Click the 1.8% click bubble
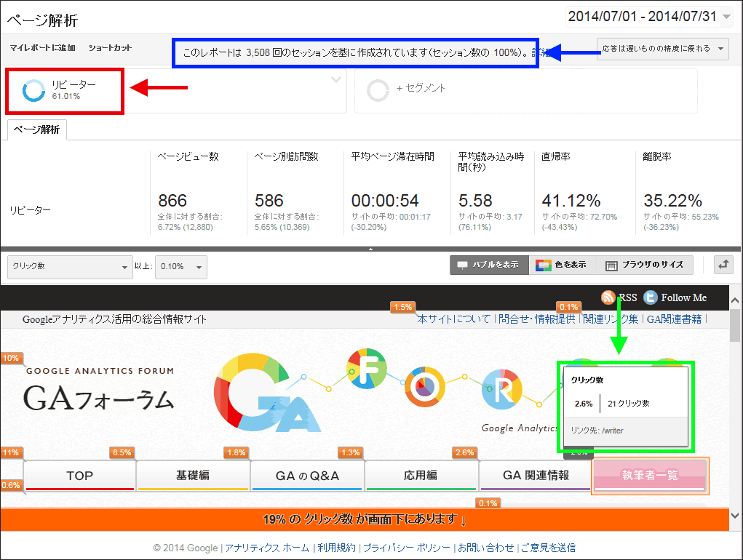Viewport: 743px width, 560px height. [x=236, y=452]
